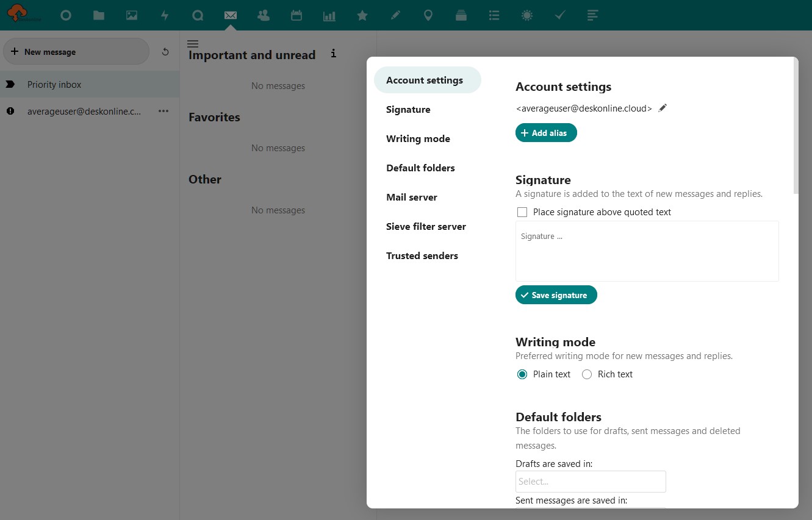Click the <averageuser@deskonline.cloud> address text

pyautogui.click(x=584, y=109)
